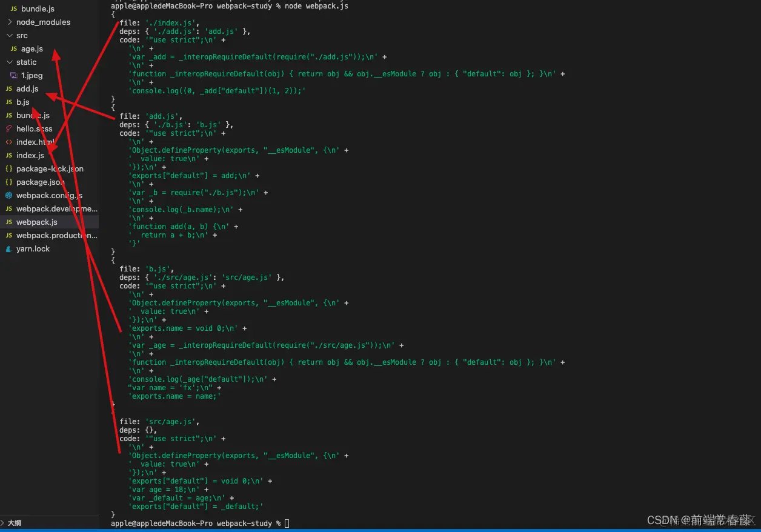Expand the node_modules folder

(9, 22)
